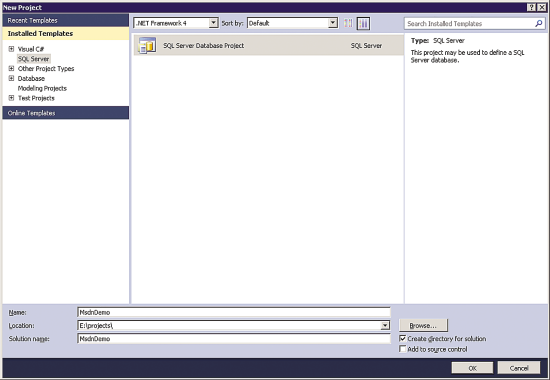Screen dimensions: 550x380
Task: Click the OK button
Action: pyautogui.click(x=472, y=368)
